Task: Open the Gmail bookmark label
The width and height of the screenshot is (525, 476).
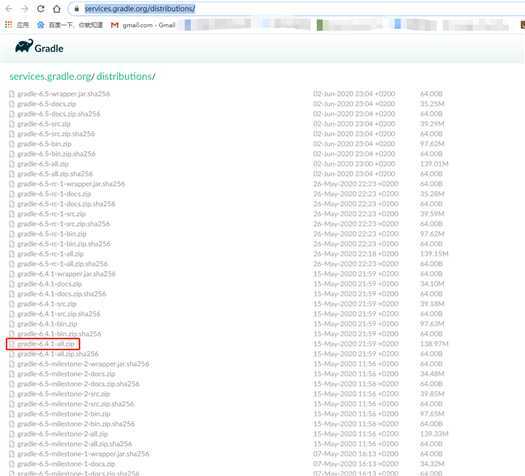Action: coord(149,25)
